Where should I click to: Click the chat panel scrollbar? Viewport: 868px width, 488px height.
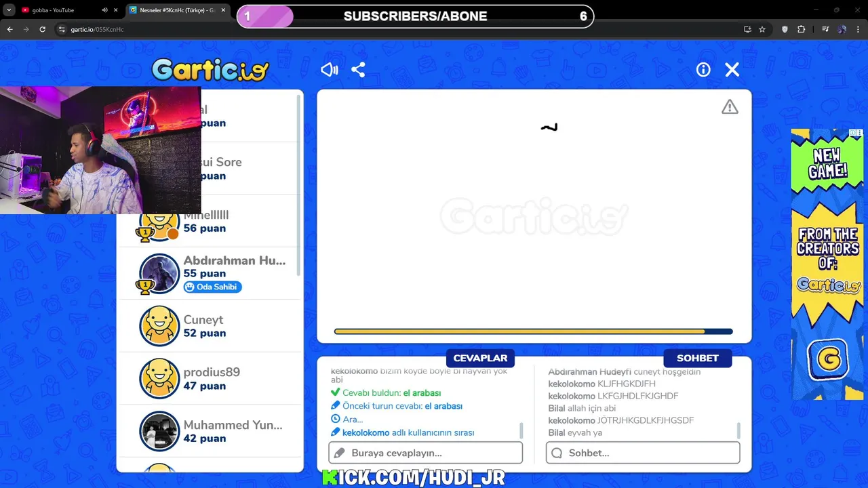pos(738,430)
